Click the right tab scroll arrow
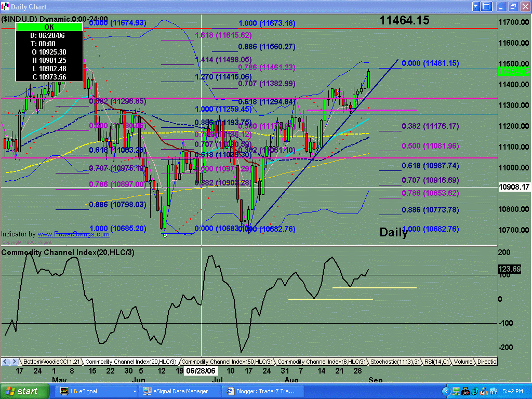Image resolution: width=532 pixels, height=399 pixels. pos(14,362)
